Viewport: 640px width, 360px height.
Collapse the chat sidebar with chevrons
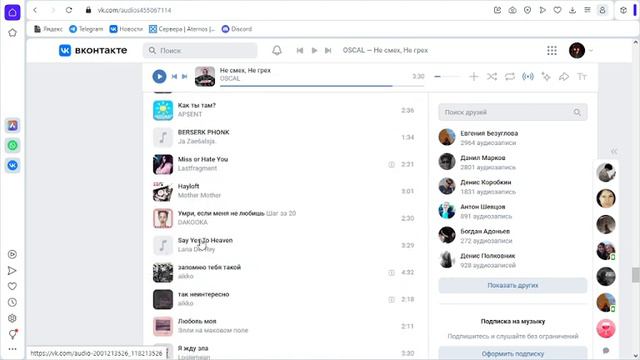[614, 151]
